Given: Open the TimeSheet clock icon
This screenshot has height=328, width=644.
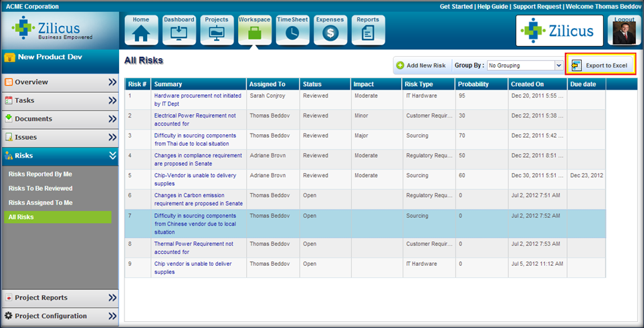Looking at the screenshot, I should (292, 30).
